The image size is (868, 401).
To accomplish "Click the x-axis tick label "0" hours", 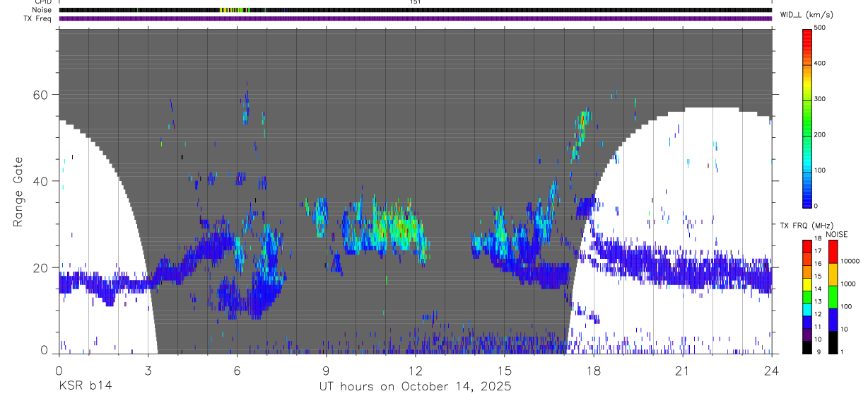I will (59, 371).
